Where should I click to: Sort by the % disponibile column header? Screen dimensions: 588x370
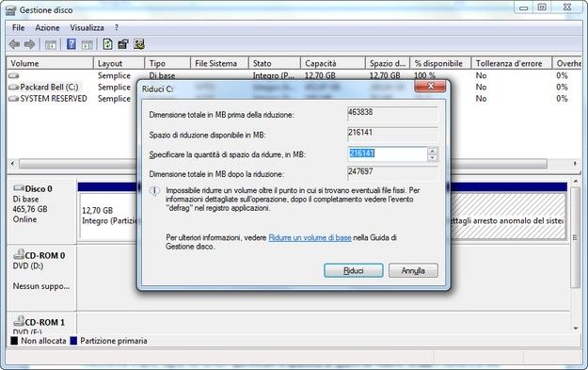click(x=440, y=63)
